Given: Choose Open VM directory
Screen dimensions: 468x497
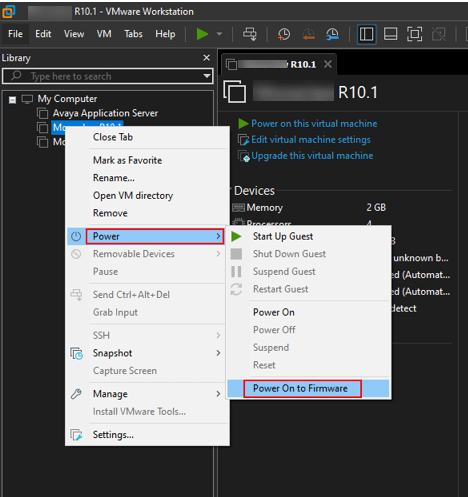Looking at the screenshot, I should tap(133, 196).
